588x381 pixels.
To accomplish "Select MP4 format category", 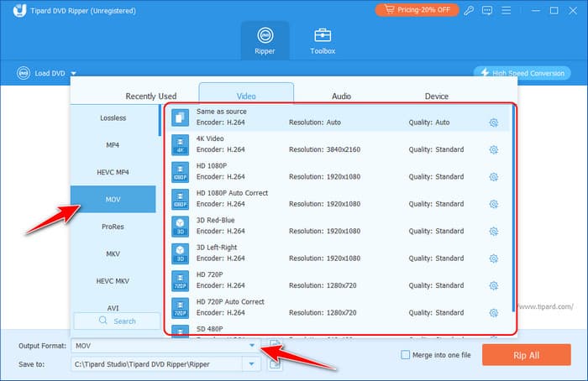I will tap(113, 145).
